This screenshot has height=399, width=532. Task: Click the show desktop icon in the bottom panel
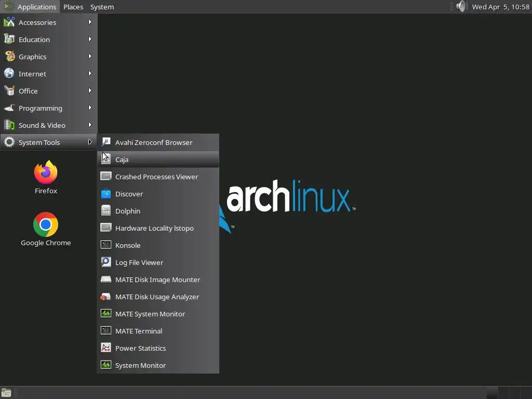point(6,393)
